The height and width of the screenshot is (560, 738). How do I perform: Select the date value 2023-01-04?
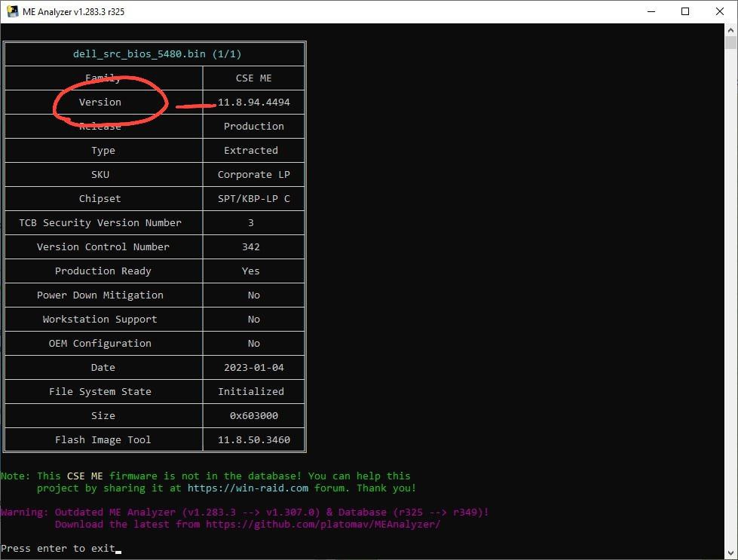coord(254,368)
